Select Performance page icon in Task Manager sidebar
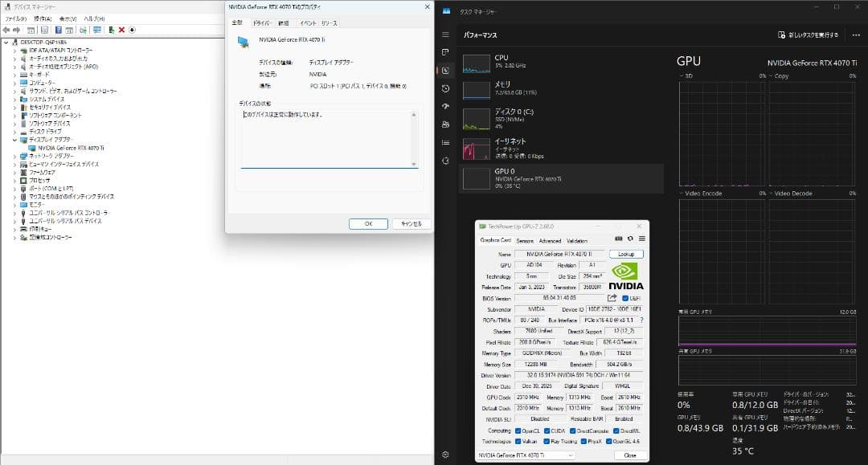 click(445, 70)
